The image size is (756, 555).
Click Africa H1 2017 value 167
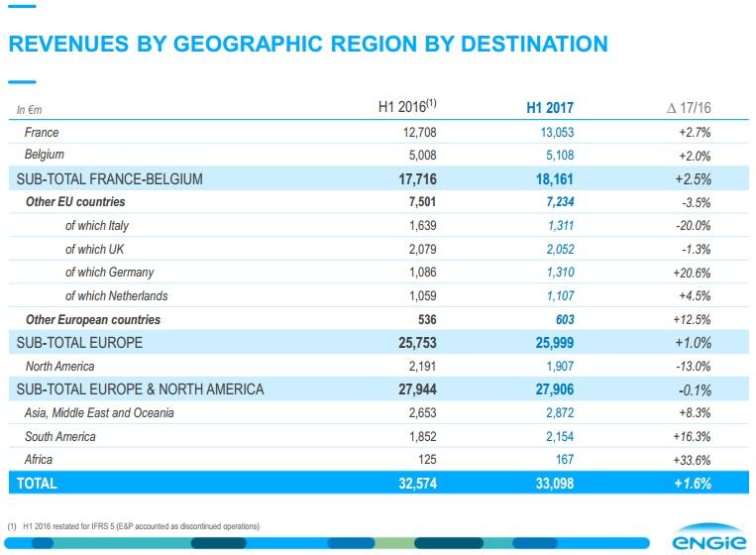tap(565, 459)
